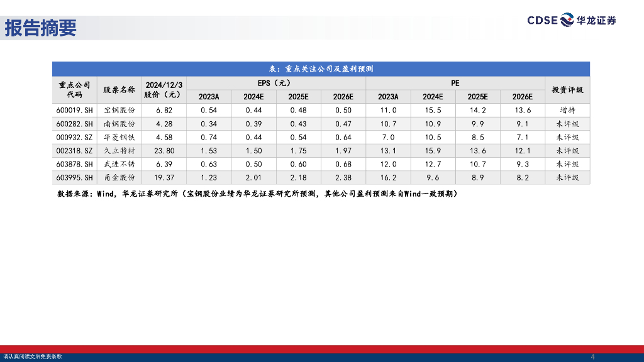Select stock name 久立特材
Image resolution: width=644 pixels, height=362 pixels.
[x=119, y=151]
